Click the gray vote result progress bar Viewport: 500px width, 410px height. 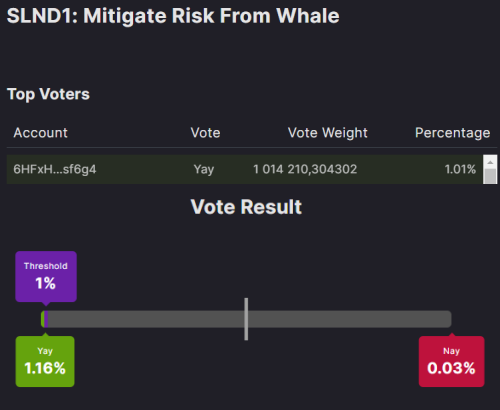click(x=246, y=319)
